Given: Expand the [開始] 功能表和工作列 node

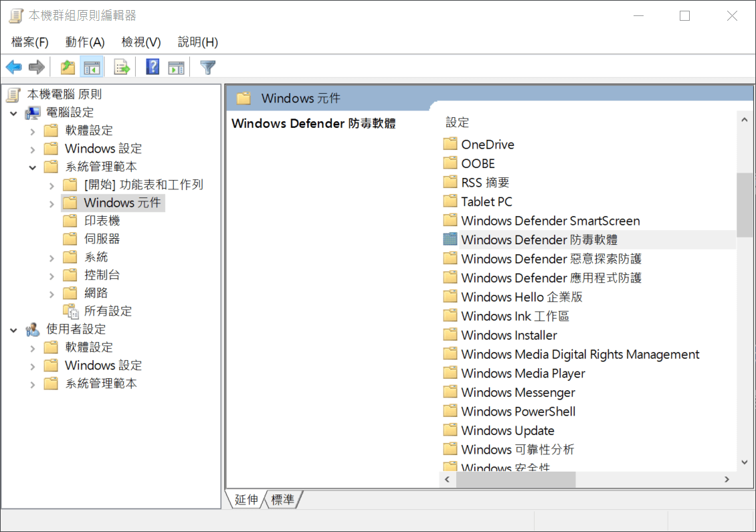Looking at the screenshot, I should coord(52,185).
